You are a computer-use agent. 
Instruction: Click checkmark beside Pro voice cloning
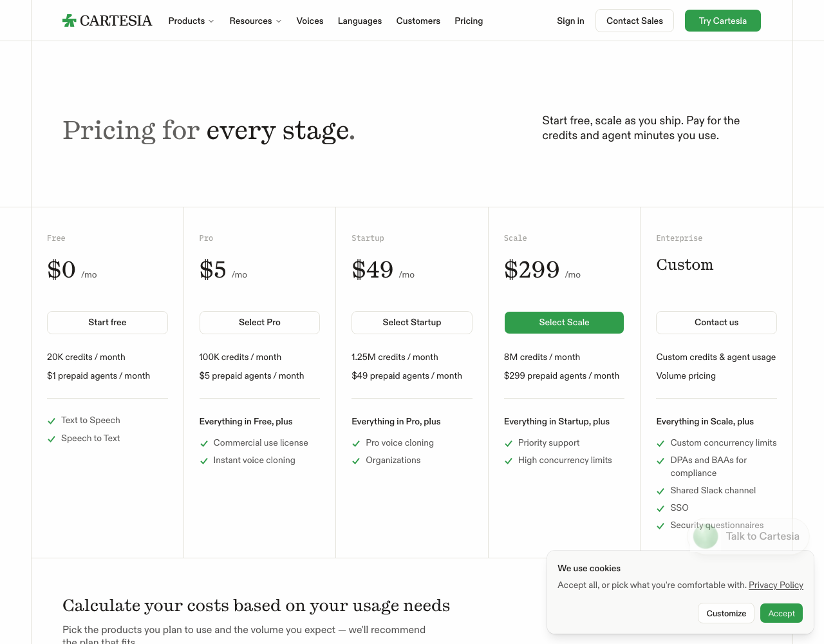click(356, 444)
